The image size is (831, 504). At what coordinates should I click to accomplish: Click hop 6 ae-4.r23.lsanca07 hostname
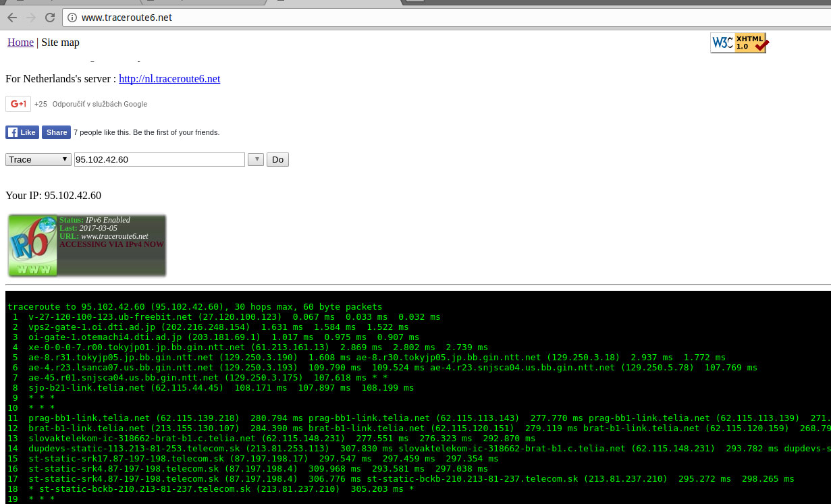point(120,367)
